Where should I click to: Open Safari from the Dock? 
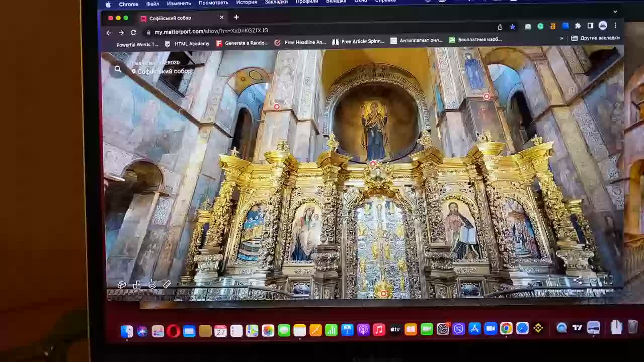tap(522, 328)
